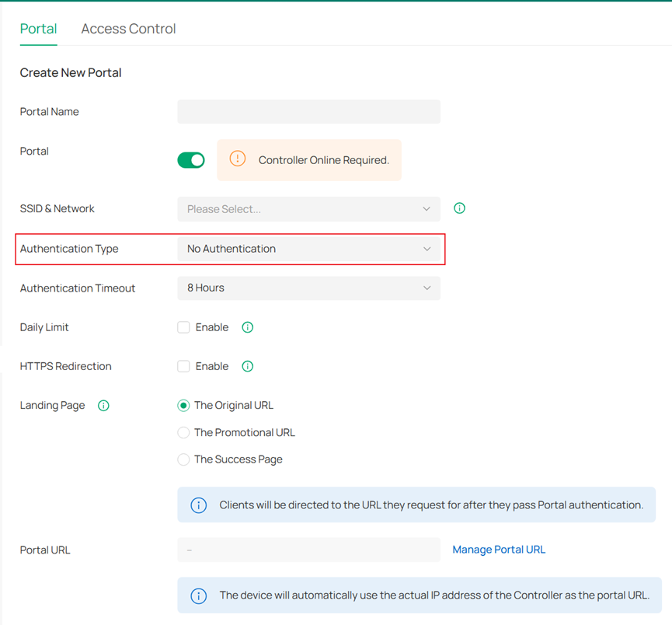Click the info icon beside Landing Page label

(x=103, y=405)
